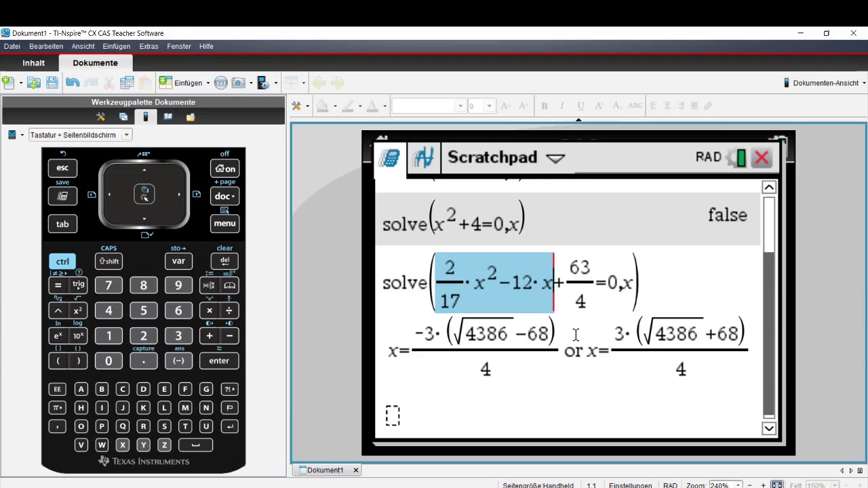Viewport: 868px width, 488px height.
Task: Open the Bearbeiten menu
Action: click(46, 46)
